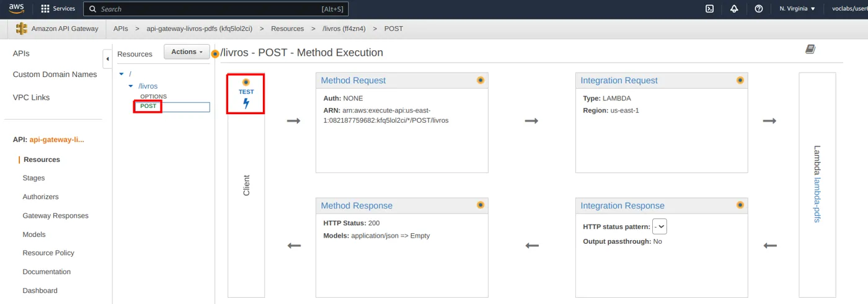The height and width of the screenshot is (304, 868).
Task: Click the orange dot next to Integration Request
Action: click(x=740, y=80)
